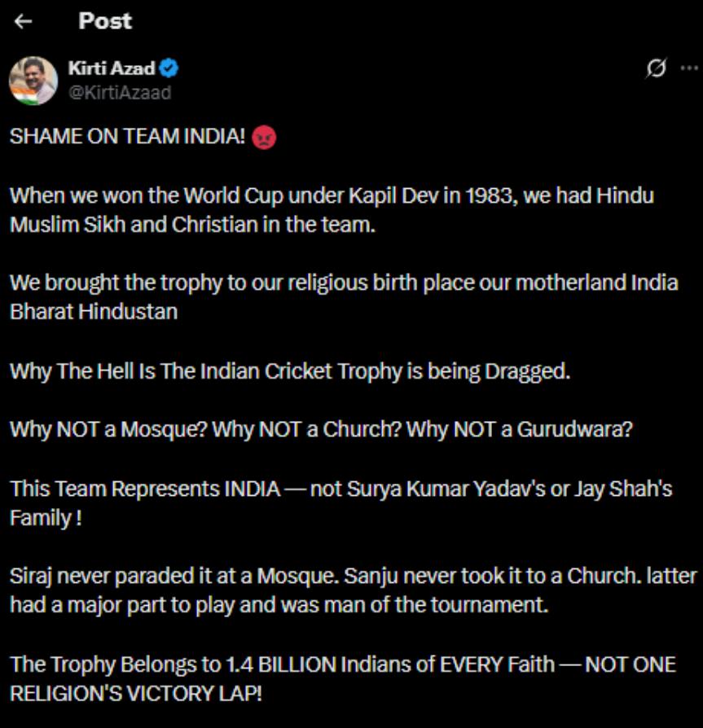Open the @KirtiAzaad handle link
Viewport: 703px width, 728px height.
120,92
